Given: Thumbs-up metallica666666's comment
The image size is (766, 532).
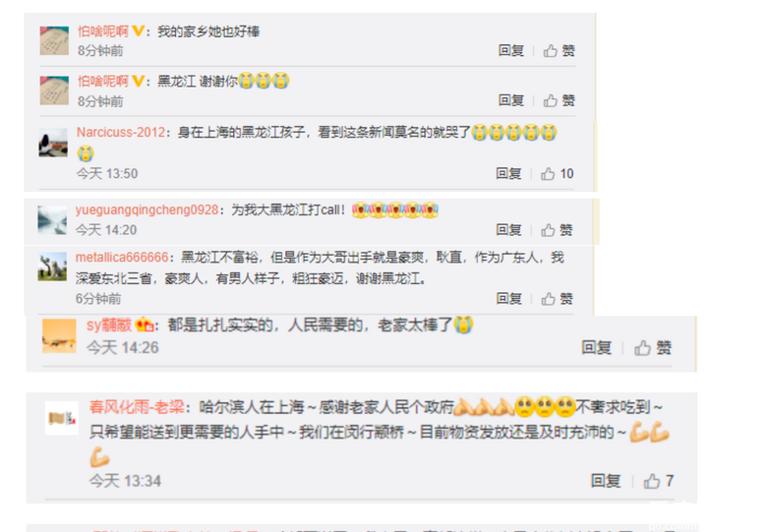Looking at the screenshot, I should [557, 299].
